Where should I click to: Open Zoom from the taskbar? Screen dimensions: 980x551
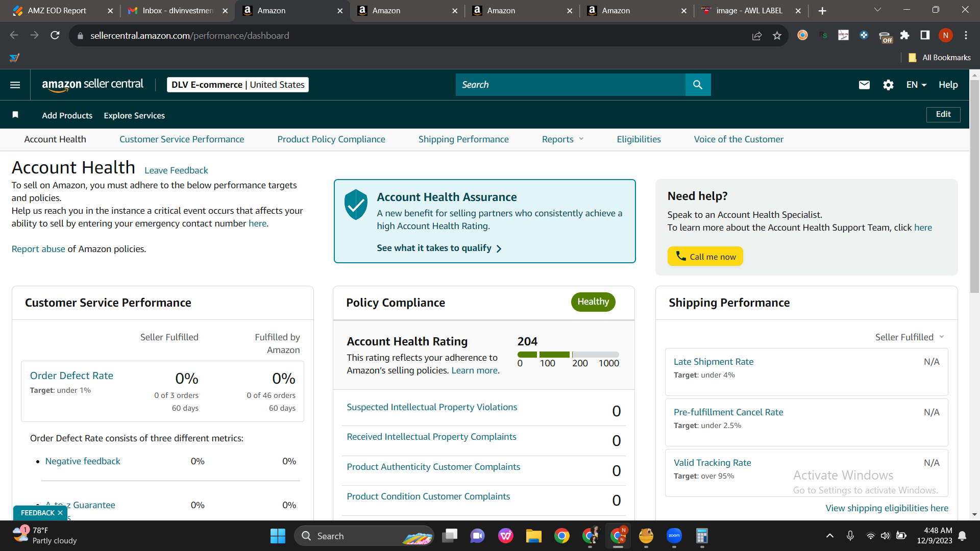click(674, 536)
